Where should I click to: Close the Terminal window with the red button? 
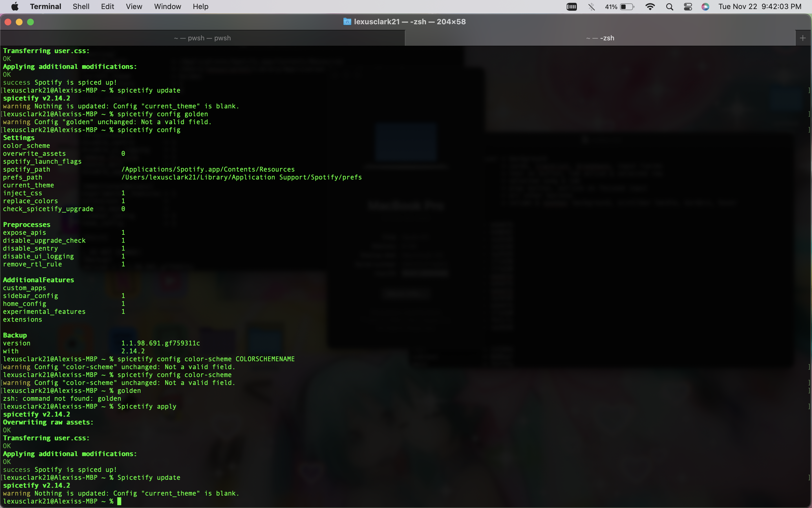pos(8,22)
